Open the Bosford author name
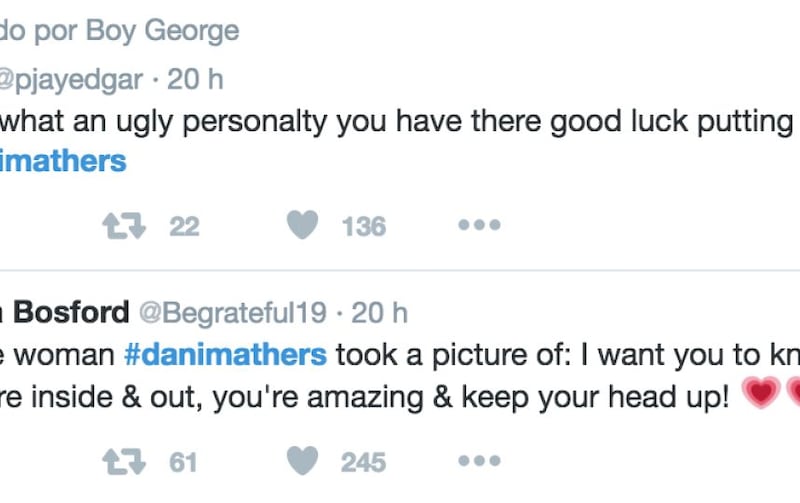 64,312
